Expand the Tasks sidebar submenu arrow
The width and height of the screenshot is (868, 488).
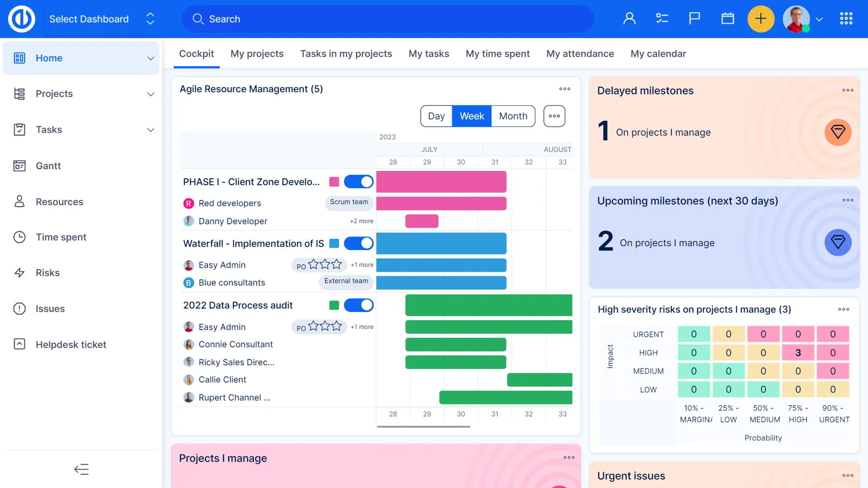pyautogui.click(x=151, y=130)
